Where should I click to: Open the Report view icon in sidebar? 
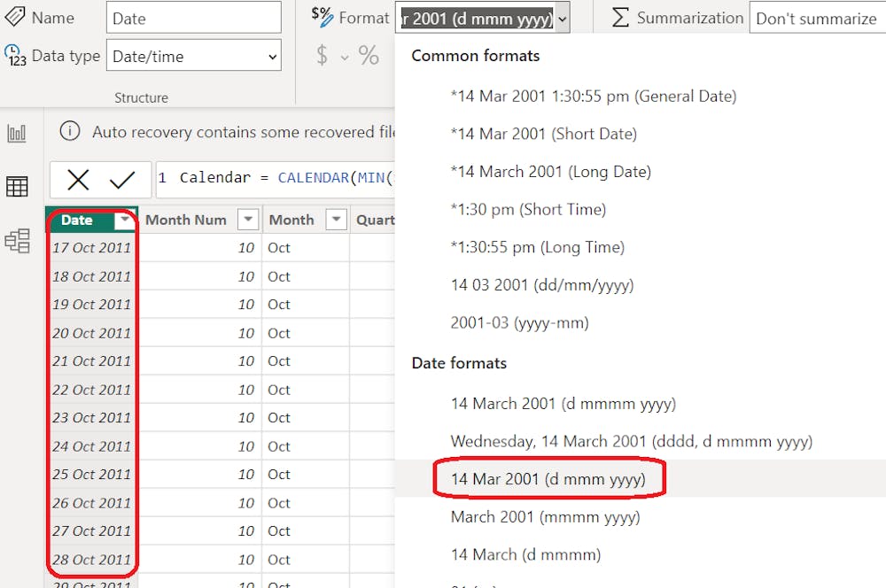pyautogui.click(x=17, y=134)
